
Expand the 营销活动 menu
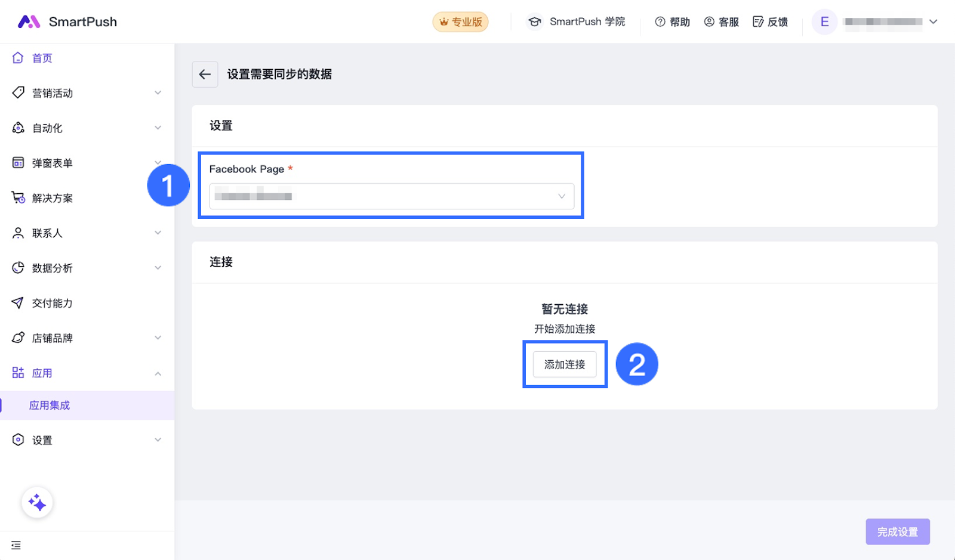click(87, 93)
